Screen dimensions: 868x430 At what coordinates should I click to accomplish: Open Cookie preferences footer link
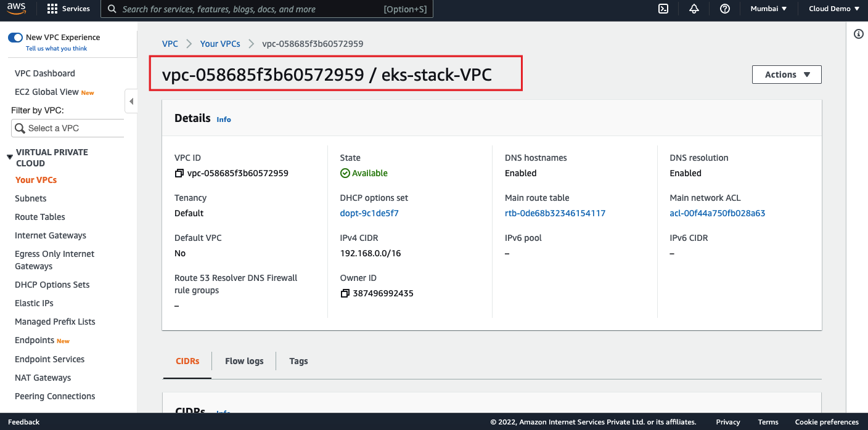point(827,422)
